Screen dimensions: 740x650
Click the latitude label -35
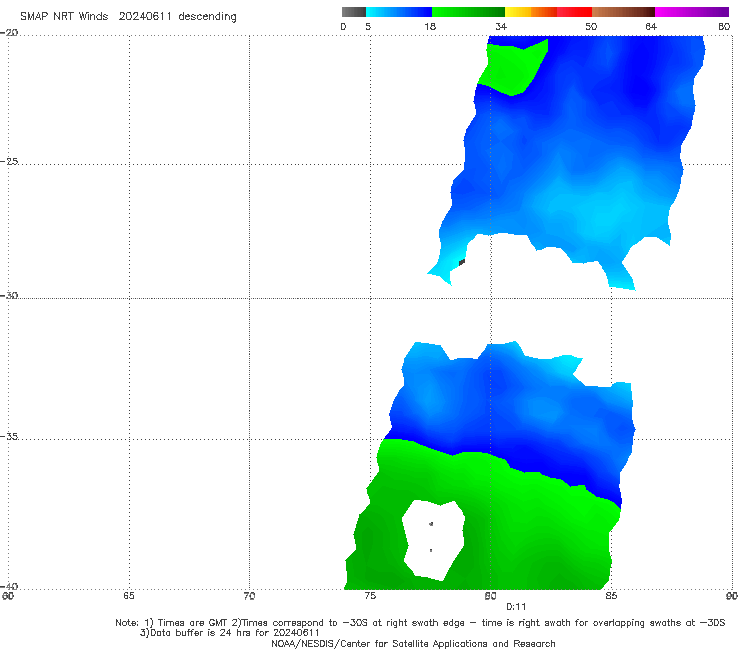pyautogui.click(x=9, y=436)
